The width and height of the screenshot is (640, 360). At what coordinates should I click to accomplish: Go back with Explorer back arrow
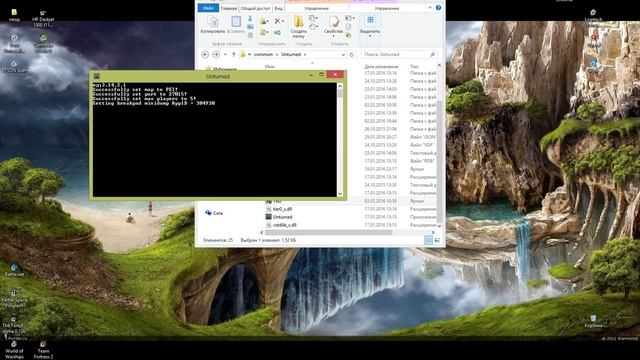pyautogui.click(x=205, y=54)
